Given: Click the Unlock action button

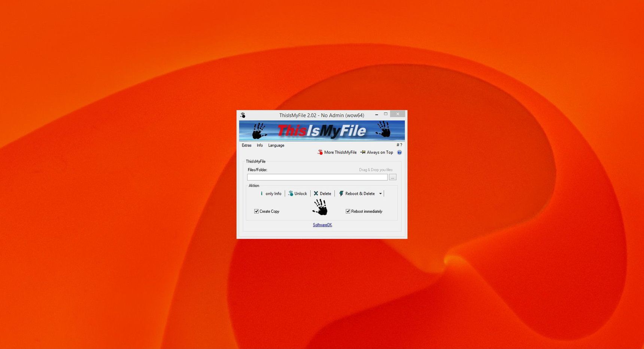Looking at the screenshot, I should pos(298,194).
